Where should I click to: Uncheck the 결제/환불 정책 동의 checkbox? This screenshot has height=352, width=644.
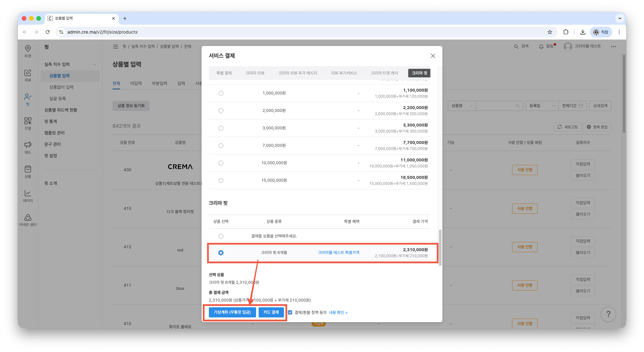click(290, 312)
